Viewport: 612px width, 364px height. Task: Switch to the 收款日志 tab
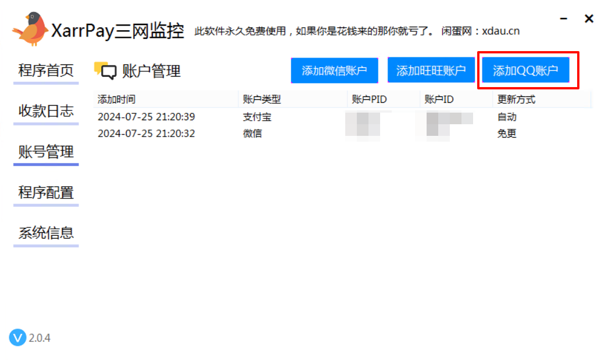(46, 111)
